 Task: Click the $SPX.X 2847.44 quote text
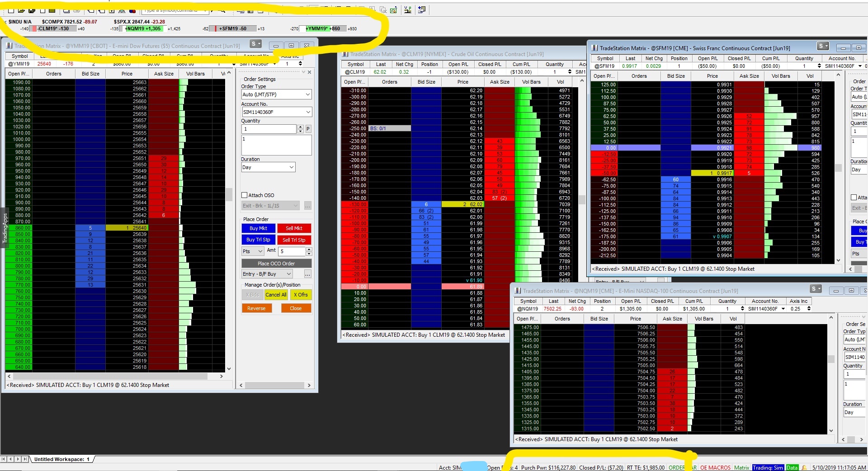click(139, 22)
